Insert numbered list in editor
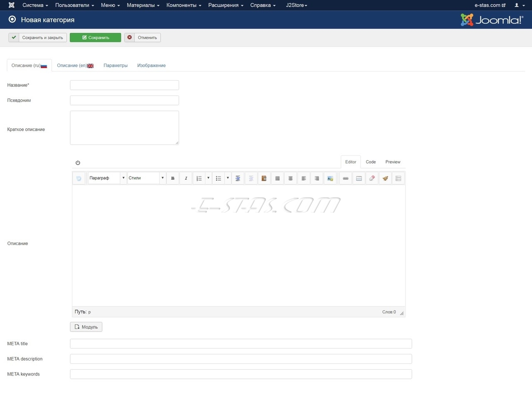The width and height of the screenshot is (532, 405). click(x=199, y=178)
